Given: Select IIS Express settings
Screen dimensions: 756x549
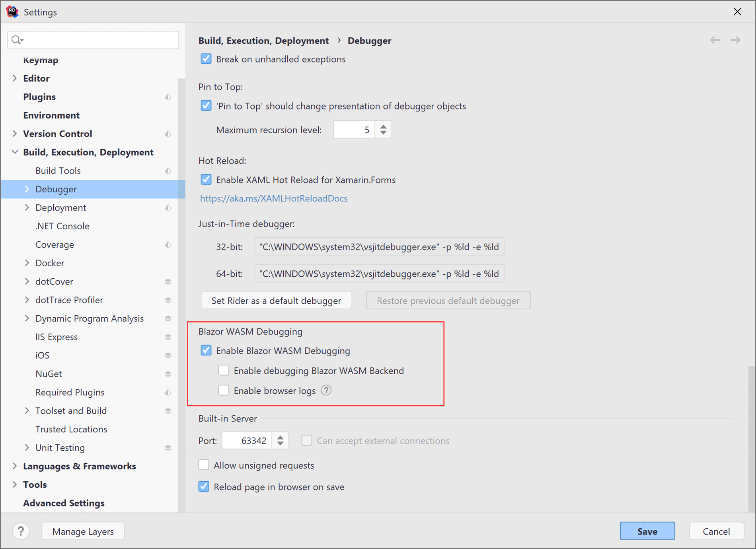Looking at the screenshot, I should (57, 337).
